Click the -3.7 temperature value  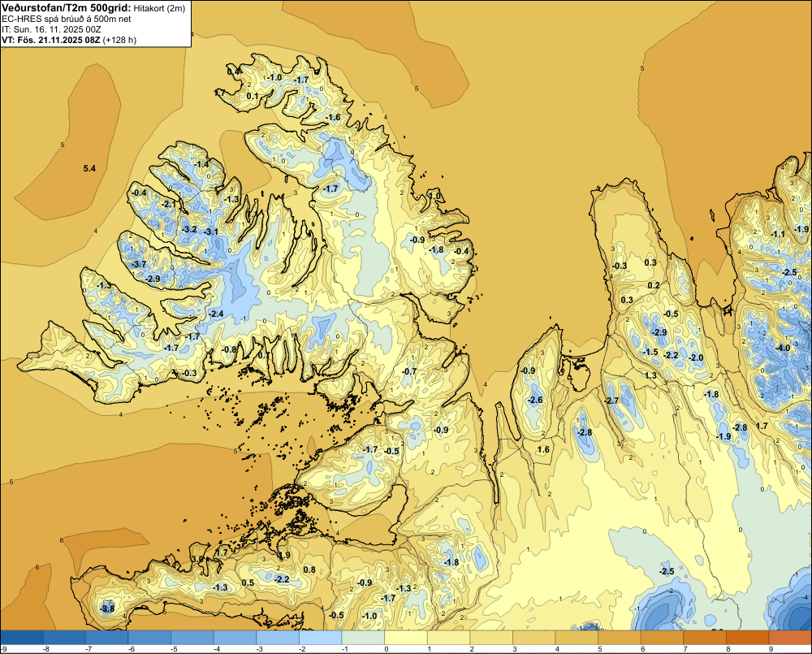click(138, 264)
